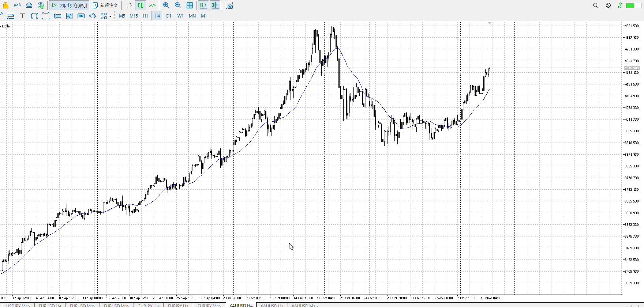Click the 新規注文 new order button
This screenshot has height=307, width=644.
click(x=105, y=5)
